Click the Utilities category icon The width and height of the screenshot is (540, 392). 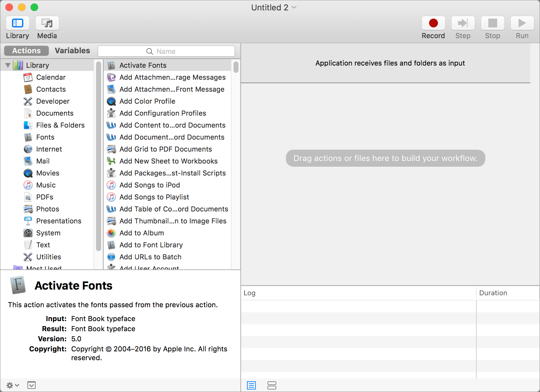[28, 257]
